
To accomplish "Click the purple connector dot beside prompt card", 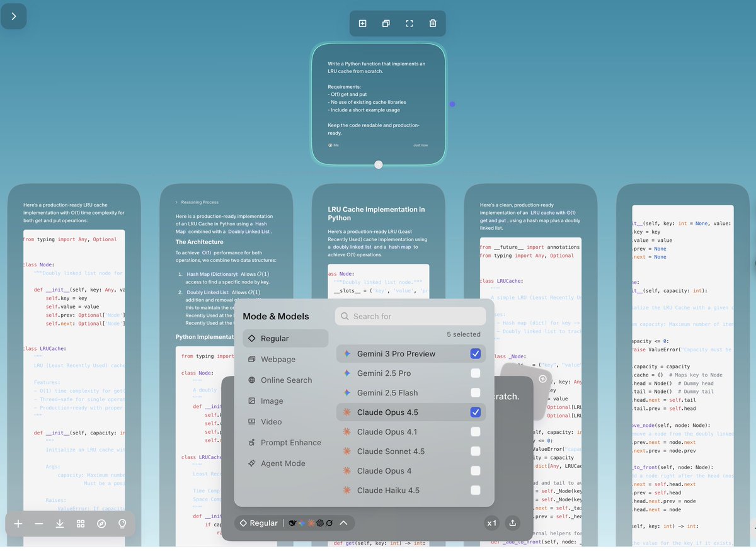I will 452,104.
